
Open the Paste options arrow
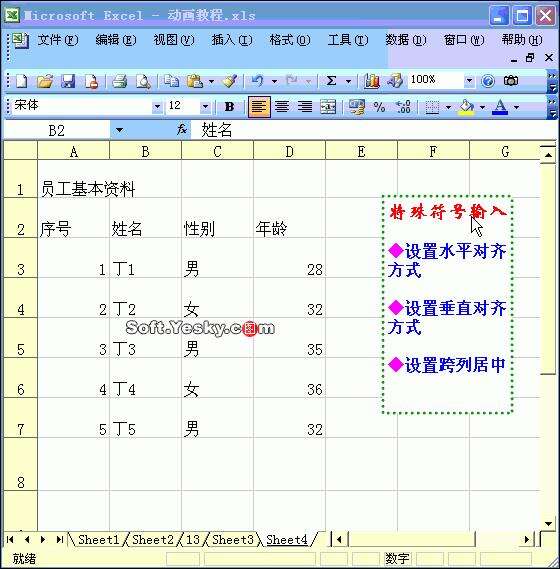(211, 81)
